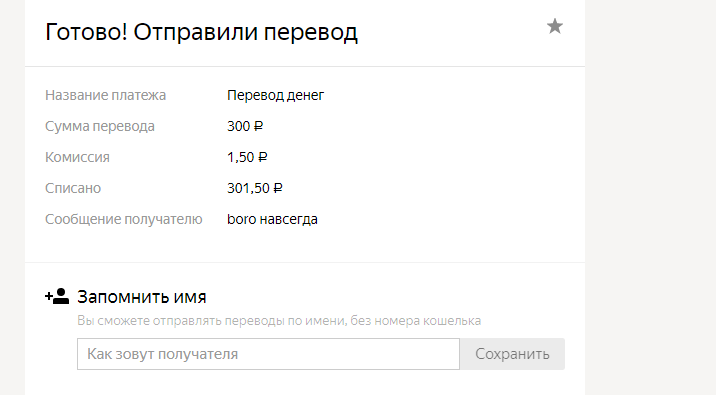716x395 pixels.
Task: Click the Перевод денег value
Action: point(275,95)
